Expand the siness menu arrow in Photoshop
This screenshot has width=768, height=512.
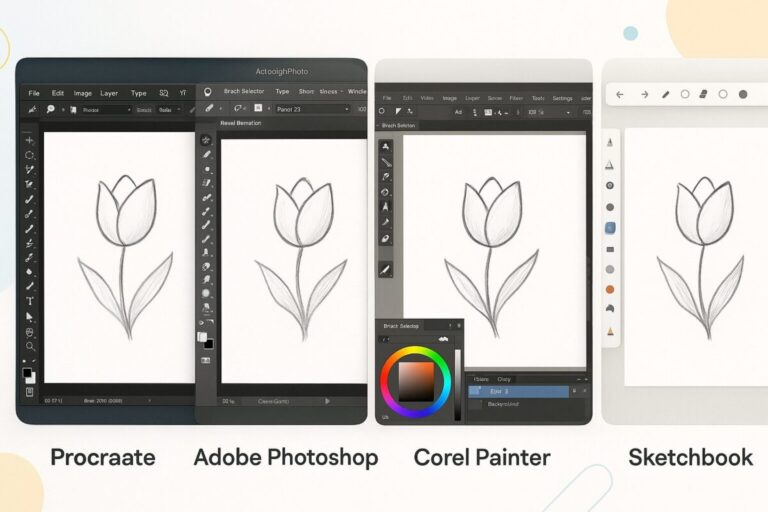pos(342,92)
